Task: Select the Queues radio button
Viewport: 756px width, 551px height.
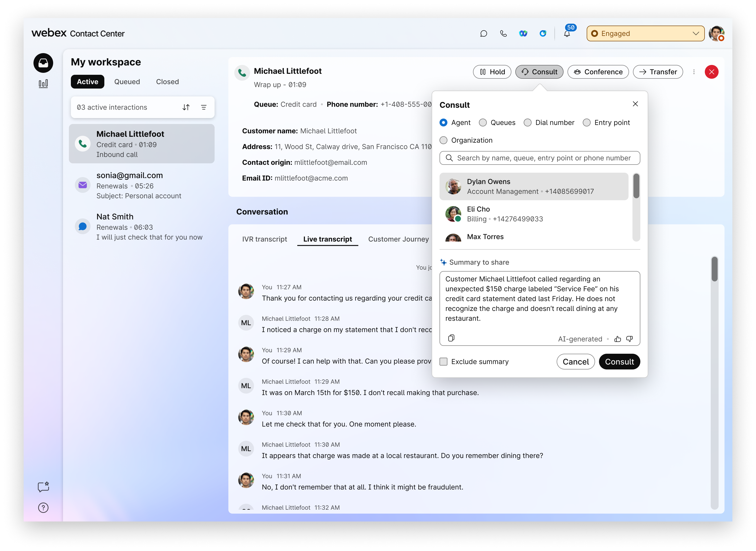Action: (482, 122)
